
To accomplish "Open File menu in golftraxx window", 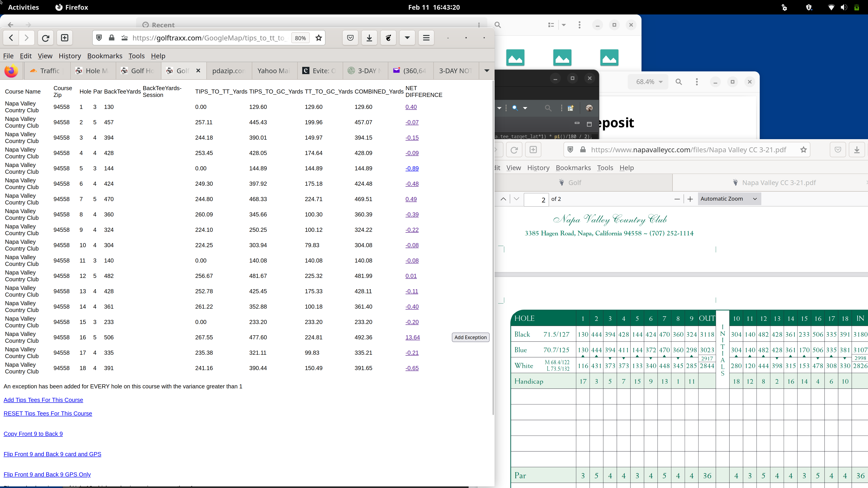I will pyautogui.click(x=8, y=56).
